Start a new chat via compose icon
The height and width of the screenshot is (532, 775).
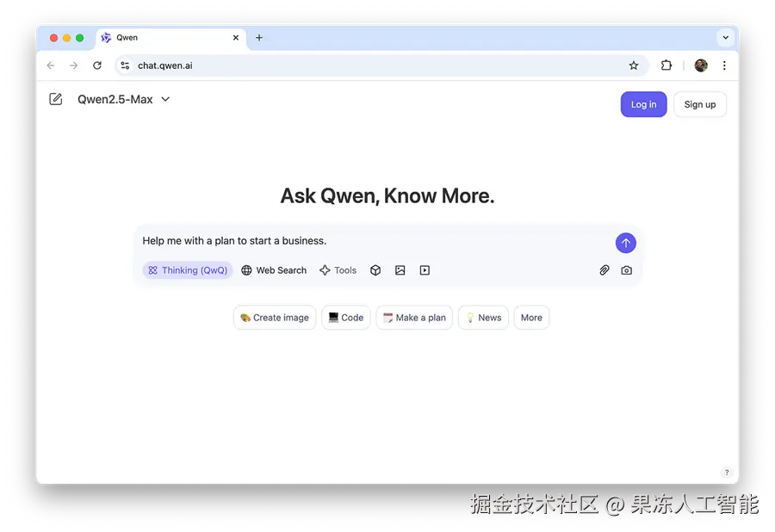click(x=56, y=99)
